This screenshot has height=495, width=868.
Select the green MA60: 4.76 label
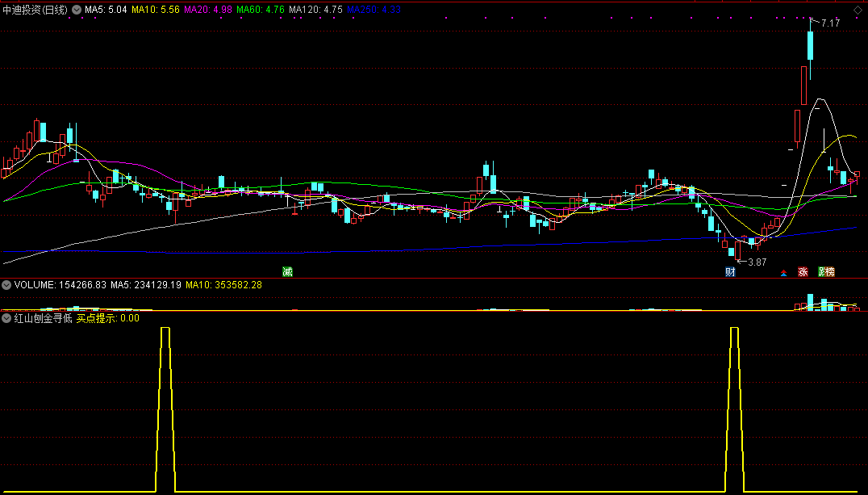click(261, 10)
